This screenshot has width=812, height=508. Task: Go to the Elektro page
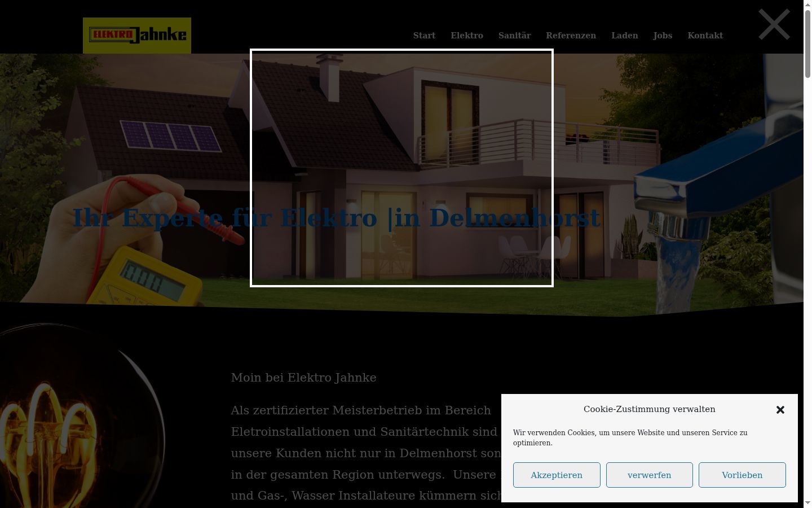pyautogui.click(x=467, y=36)
